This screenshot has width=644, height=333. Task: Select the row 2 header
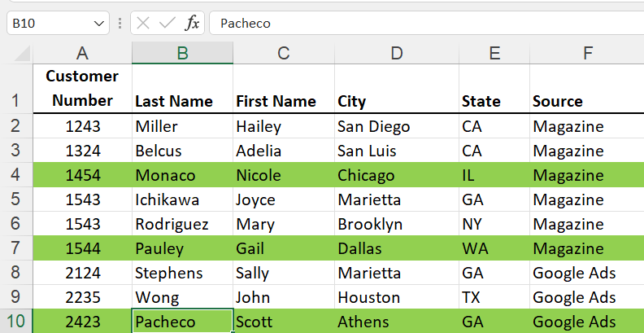(16, 125)
